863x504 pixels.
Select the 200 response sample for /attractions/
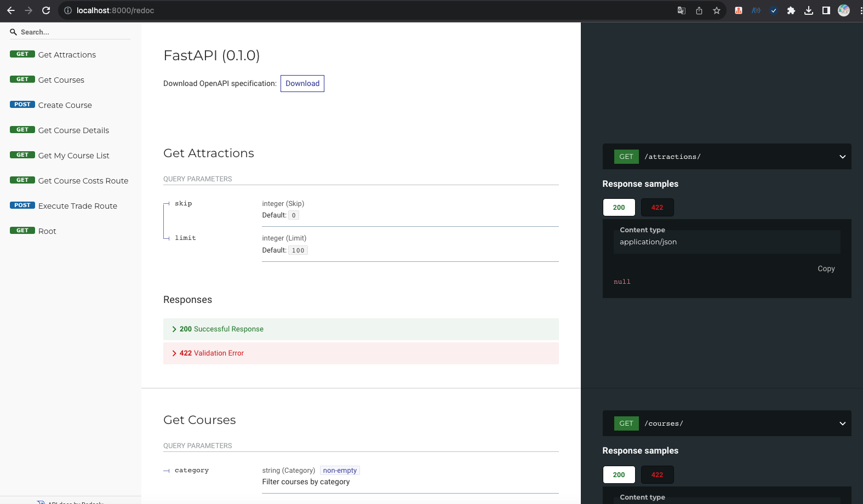[619, 208]
